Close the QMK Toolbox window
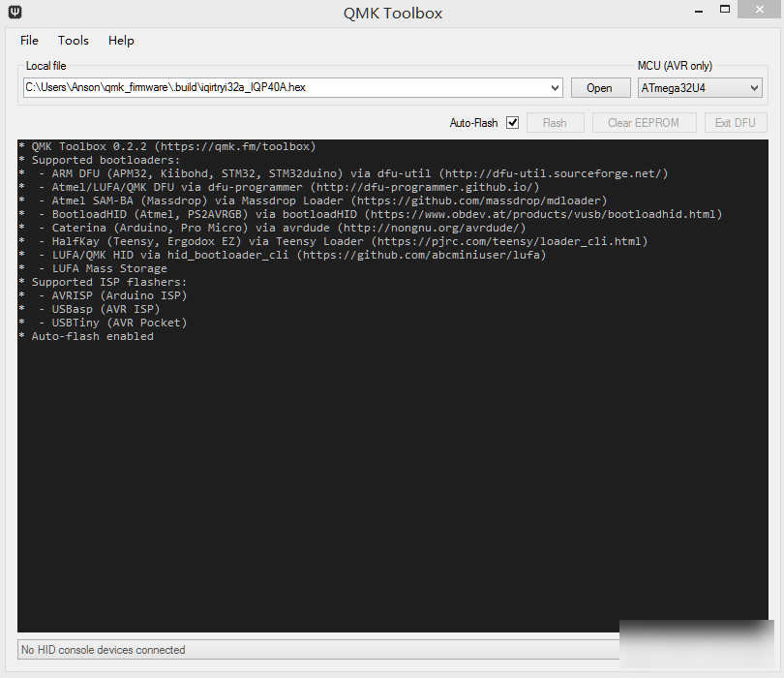The image size is (784, 678). [x=759, y=10]
